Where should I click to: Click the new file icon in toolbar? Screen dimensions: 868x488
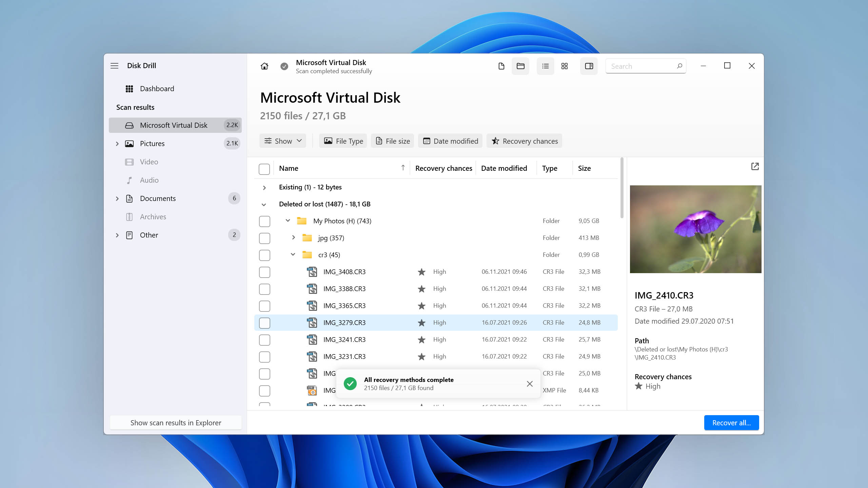click(501, 65)
